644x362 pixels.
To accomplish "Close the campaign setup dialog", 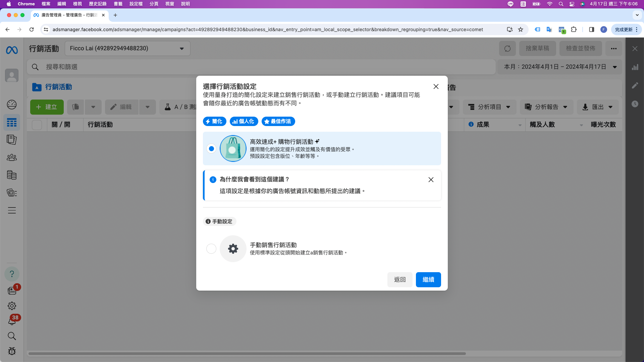I will pos(436,86).
